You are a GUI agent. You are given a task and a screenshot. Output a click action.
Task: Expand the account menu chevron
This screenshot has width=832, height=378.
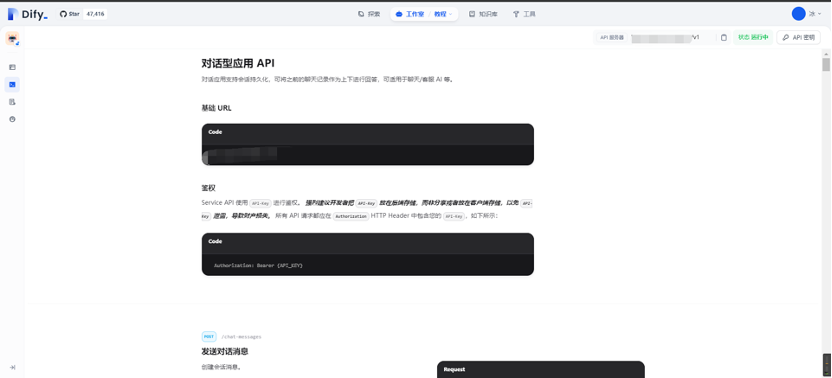point(819,14)
